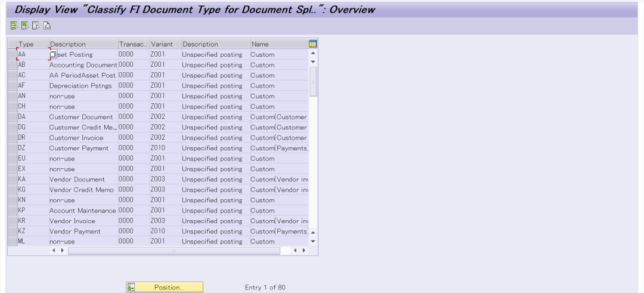The height and width of the screenshot is (293, 644).
Task: Toggle row selector for KA row
Action: pyautogui.click(x=13, y=179)
